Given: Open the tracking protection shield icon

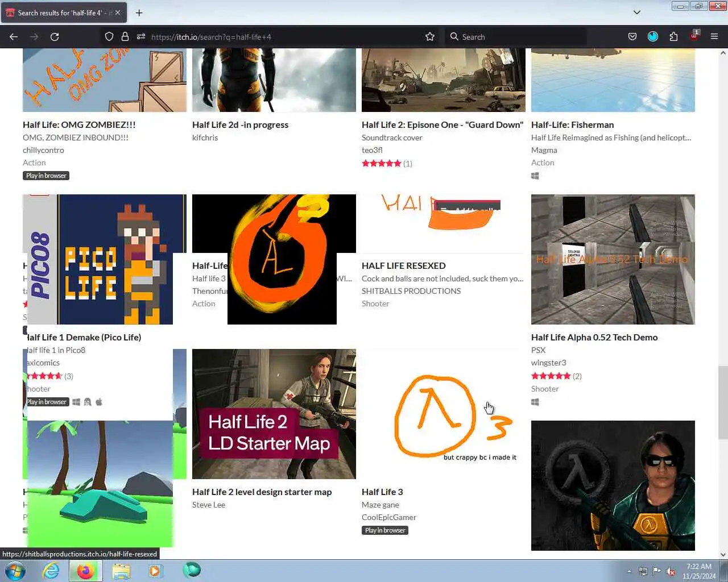Looking at the screenshot, I should coord(109,36).
